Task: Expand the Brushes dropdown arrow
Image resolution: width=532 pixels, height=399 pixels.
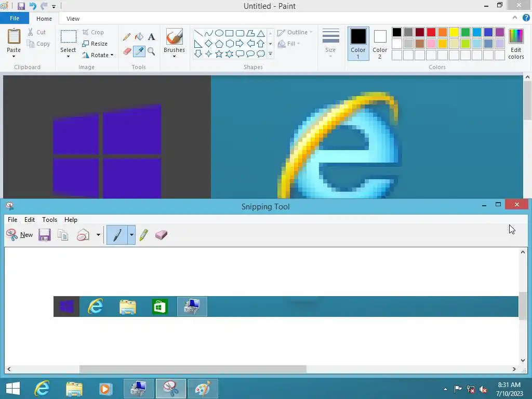Action: 175,56
